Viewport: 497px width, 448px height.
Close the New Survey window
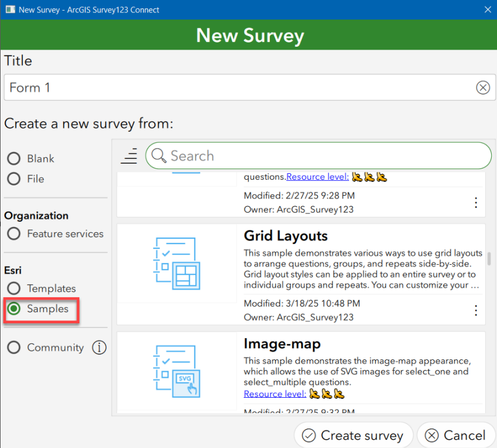point(488,9)
